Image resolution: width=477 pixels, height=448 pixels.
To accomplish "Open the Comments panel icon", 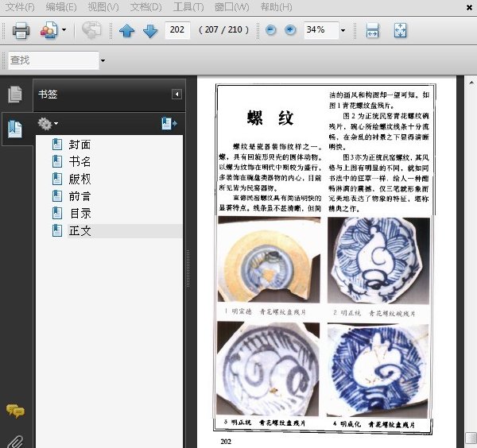I will (x=15, y=411).
